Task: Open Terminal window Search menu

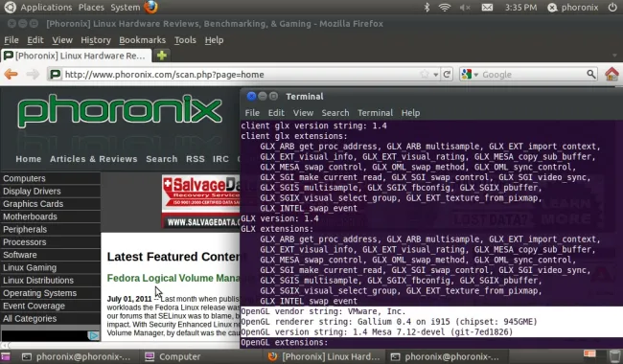Action: (x=335, y=113)
